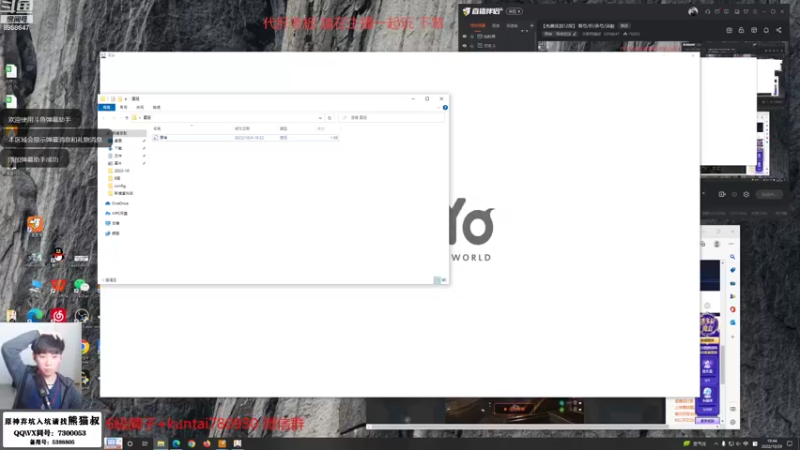Viewport: 800px width, 450px height.
Task: Open the blue File tab in Explorer
Action: point(106,107)
